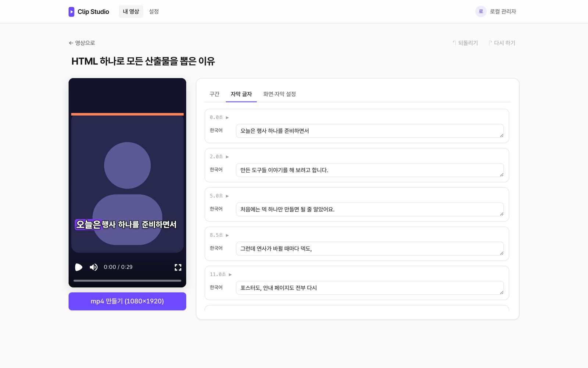Click the video progress bar
The width and height of the screenshot is (588, 368).
(x=127, y=280)
